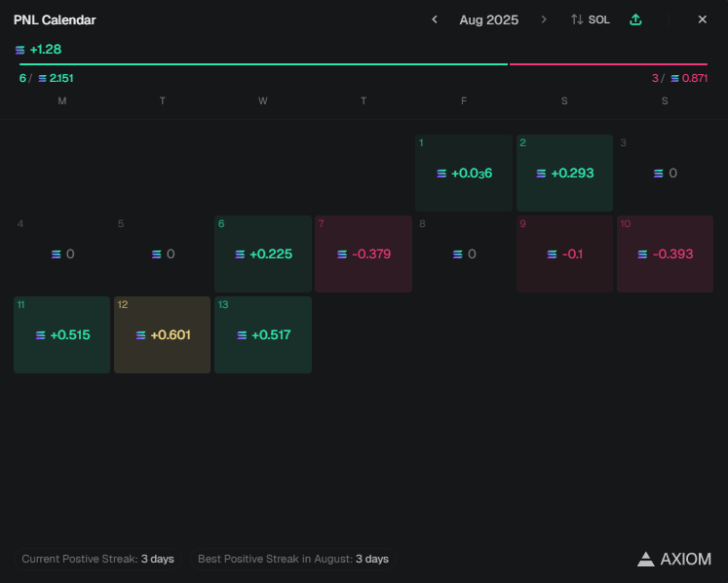Viewport: 728px width, 583px height.
Task: Click the M weekday column header
Action: coord(61,100)
